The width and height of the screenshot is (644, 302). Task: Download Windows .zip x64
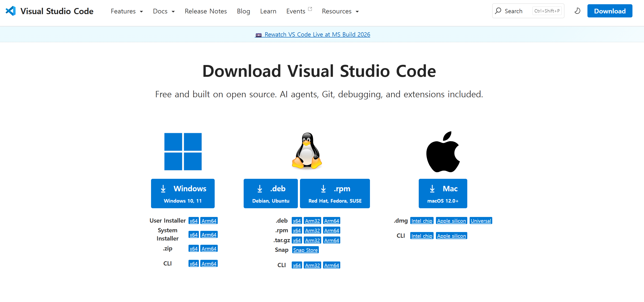pyautogui.click(x=193, y=249)
